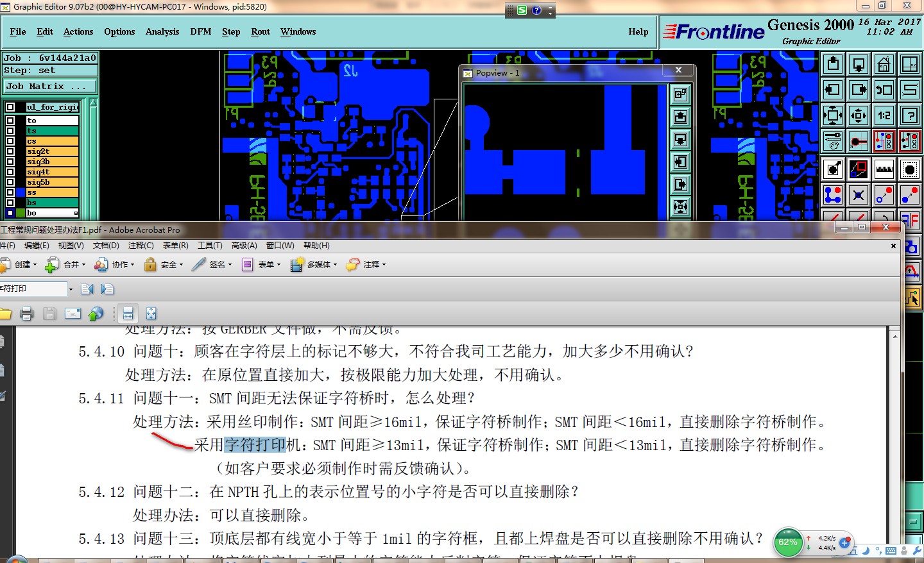Click the 1:2 scale zoom icon
Viewport: 924px width, 563px height.
coord(884,115)
